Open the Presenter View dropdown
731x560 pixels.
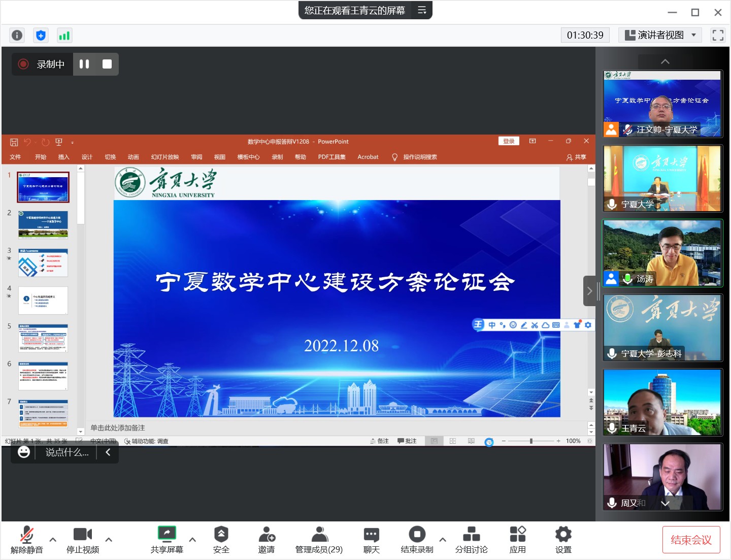[x=660, y=35]
